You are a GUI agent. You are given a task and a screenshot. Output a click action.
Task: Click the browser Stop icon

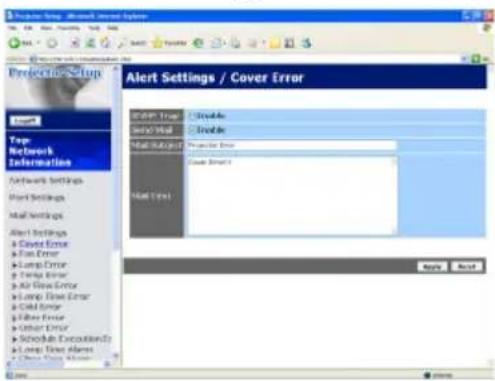click(x=75, y=43)
